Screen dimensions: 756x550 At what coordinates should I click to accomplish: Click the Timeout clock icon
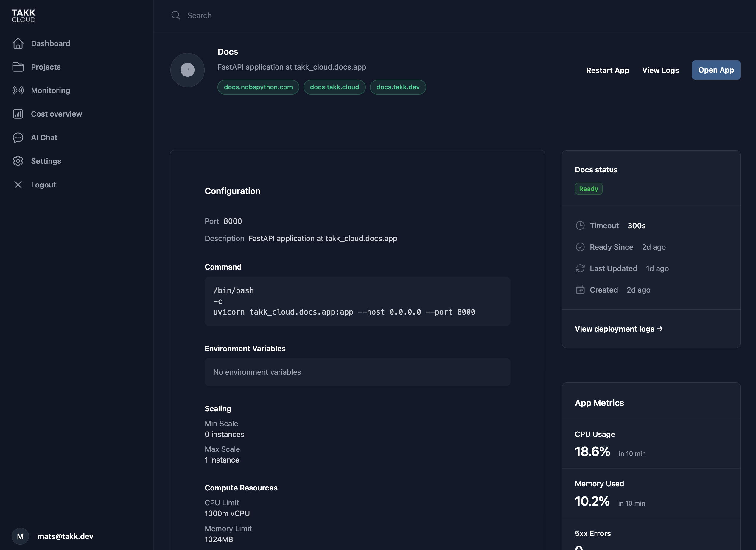(x=580, y=226)
